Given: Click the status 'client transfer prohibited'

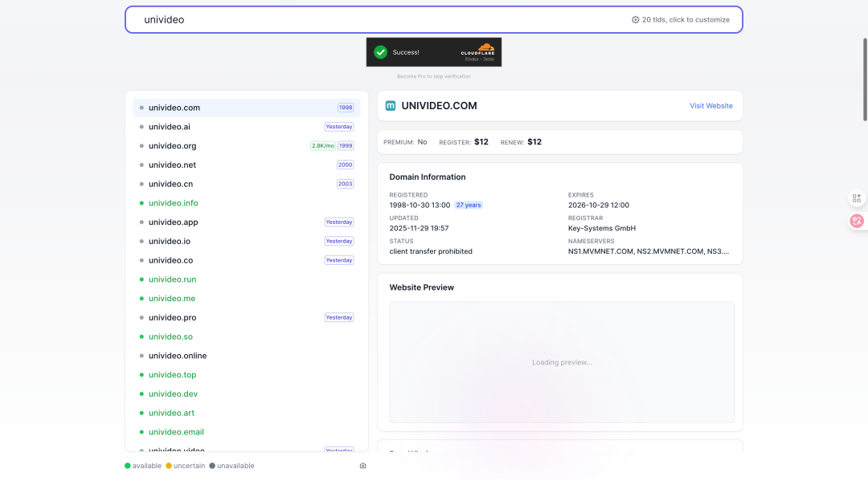Looking at the screenshot, I should click(431, 251).
